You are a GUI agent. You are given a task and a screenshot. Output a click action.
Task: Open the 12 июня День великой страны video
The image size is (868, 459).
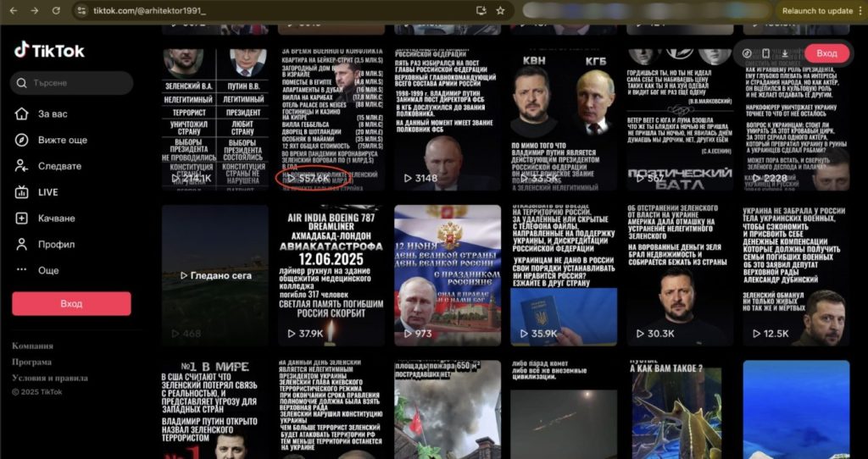[448, 275]
